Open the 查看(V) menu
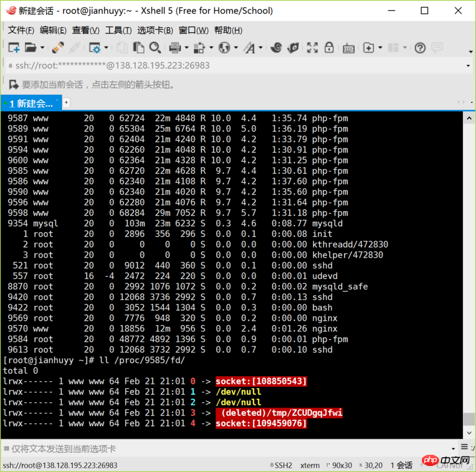476x472 pixels. point(86,30)
